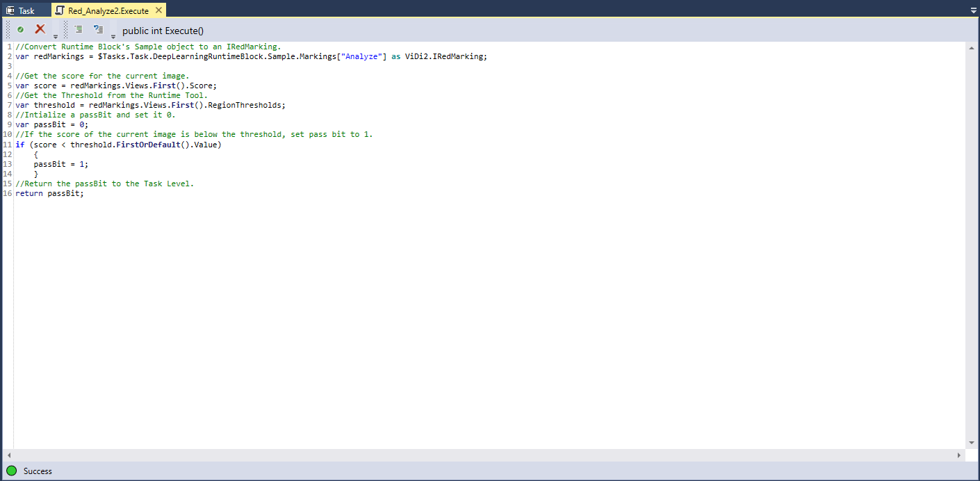Click the "//Return the passBit to the Task Level." comment

[x=105, y=184]
